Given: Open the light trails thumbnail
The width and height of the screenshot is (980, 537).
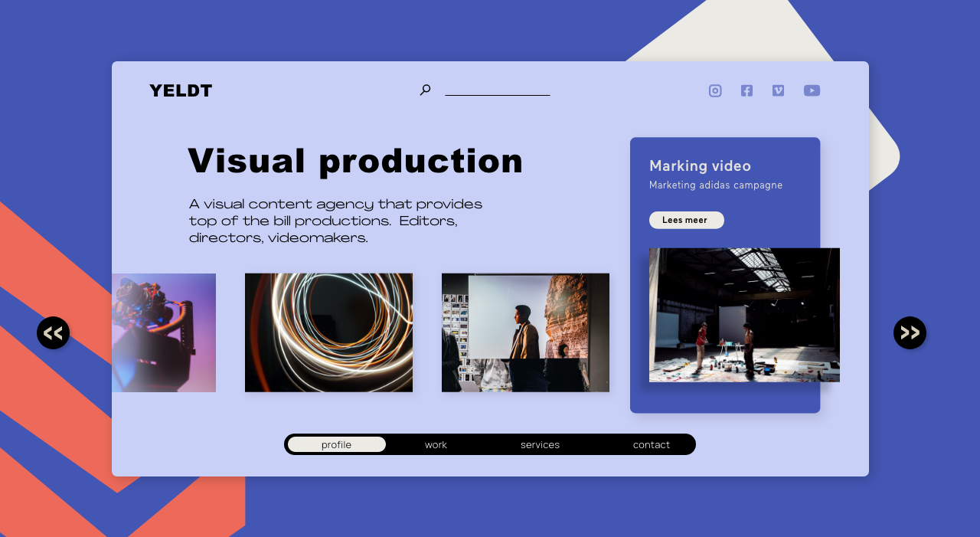Looking at the screenshot, I should click(328, 332).
